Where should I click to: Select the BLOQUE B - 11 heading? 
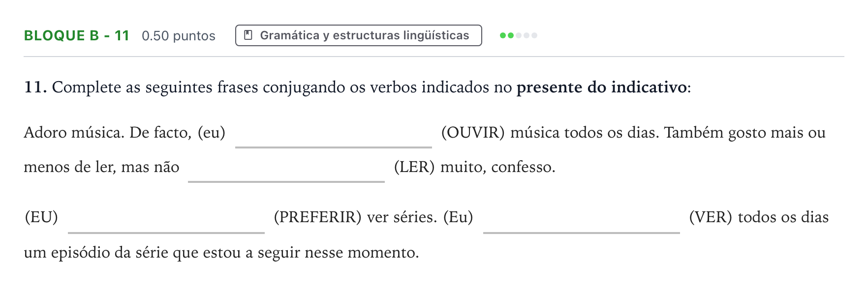coord(77,35)
